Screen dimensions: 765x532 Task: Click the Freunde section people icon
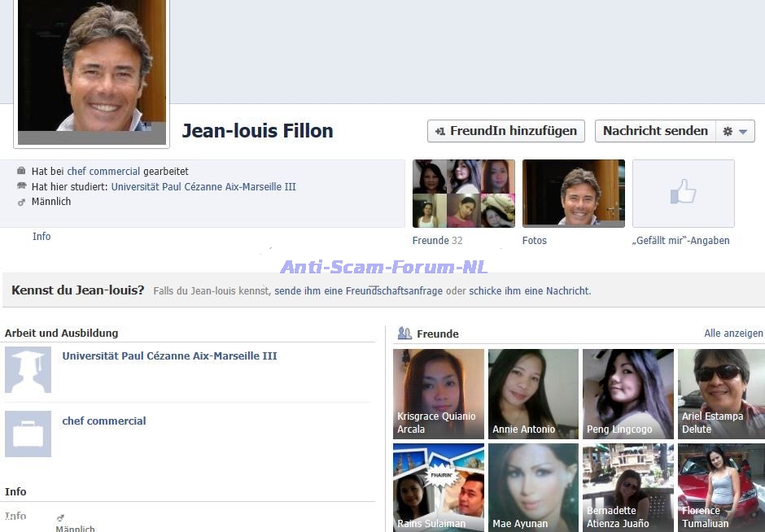pos(404,334)
